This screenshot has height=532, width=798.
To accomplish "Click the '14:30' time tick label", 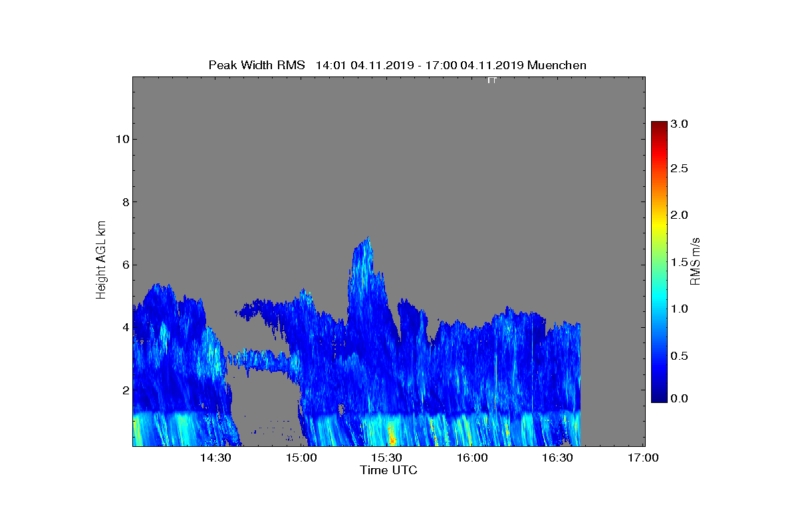I will click(x=217, y=458).
